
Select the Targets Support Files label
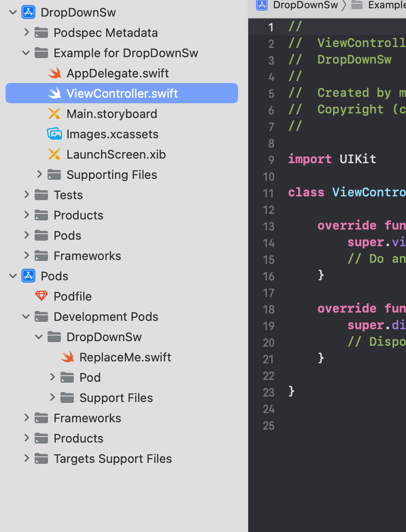[113, 459]
